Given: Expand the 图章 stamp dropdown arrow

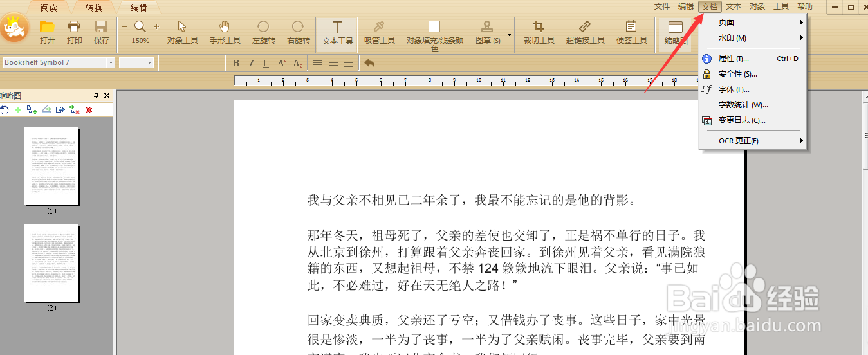Looking at the screenshot, I should 510,35.
